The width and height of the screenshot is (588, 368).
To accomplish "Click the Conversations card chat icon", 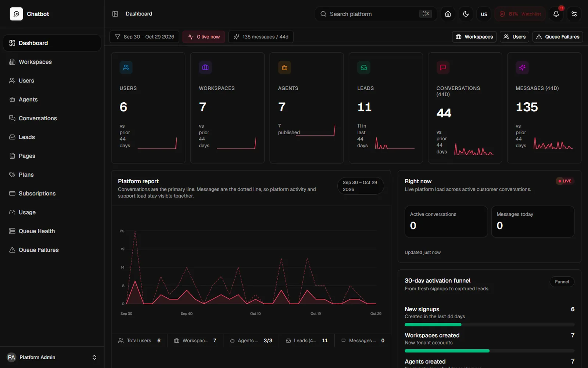I will pyautogui.click(x=443, y=67).
